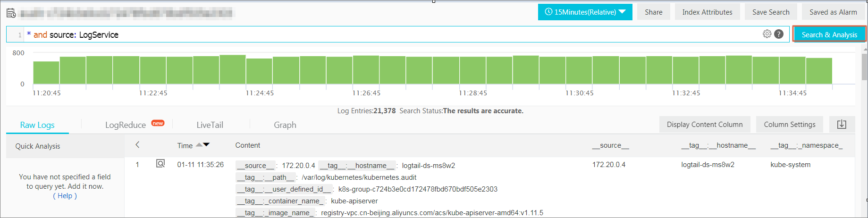Click the __tag__:__hostname__ column header
The height and width of the screenshot is (218, 868).
point(718,145)
